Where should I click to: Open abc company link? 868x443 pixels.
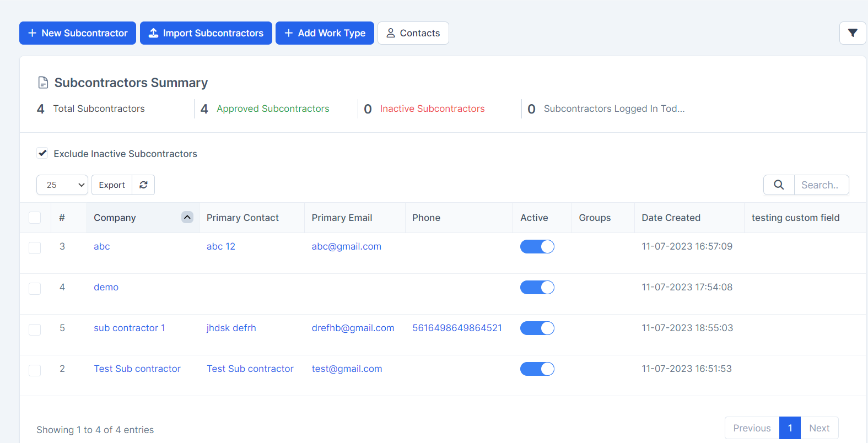coord(102,246)
